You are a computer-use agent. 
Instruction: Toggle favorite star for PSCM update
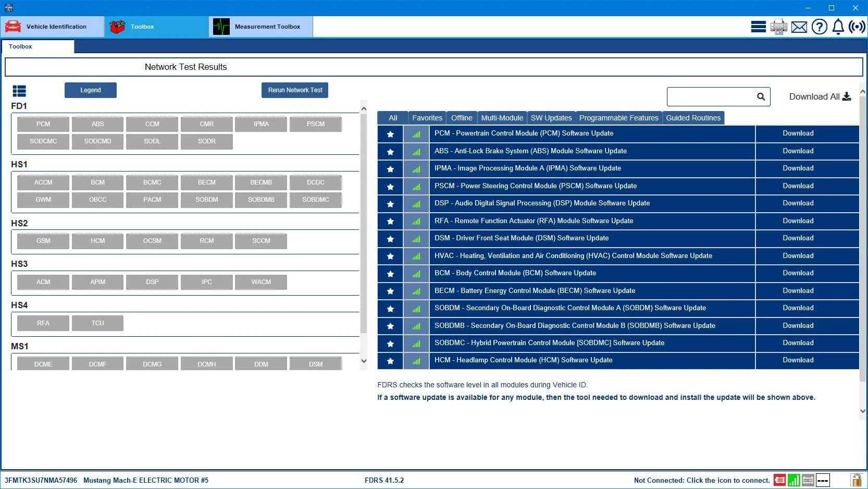390,187
